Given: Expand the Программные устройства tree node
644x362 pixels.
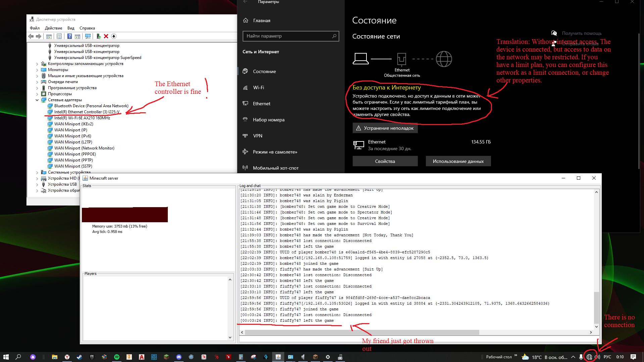Looking at the screenshot, I should [37, 88].
